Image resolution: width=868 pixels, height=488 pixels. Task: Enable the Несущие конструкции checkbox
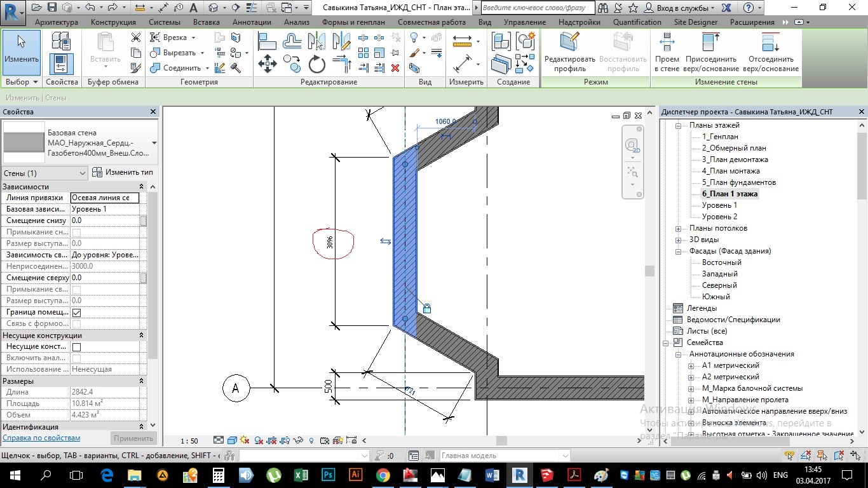point(76,347)
